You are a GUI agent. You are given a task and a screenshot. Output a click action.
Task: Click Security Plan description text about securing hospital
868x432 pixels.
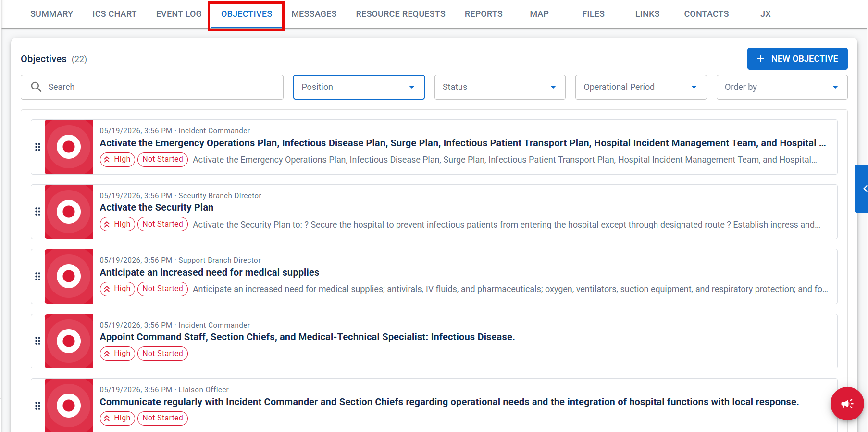tap(506, 225)
